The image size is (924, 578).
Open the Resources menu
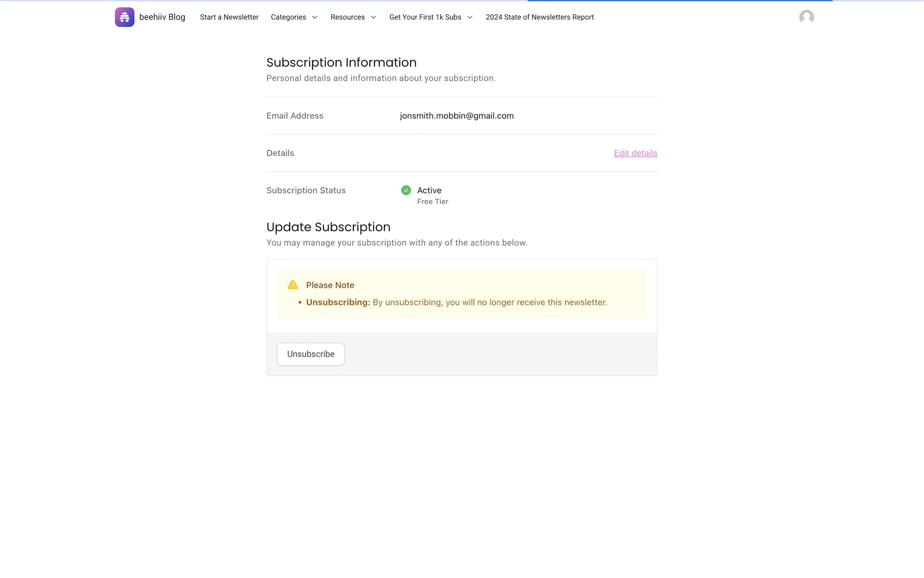click(x=347, y=17)
